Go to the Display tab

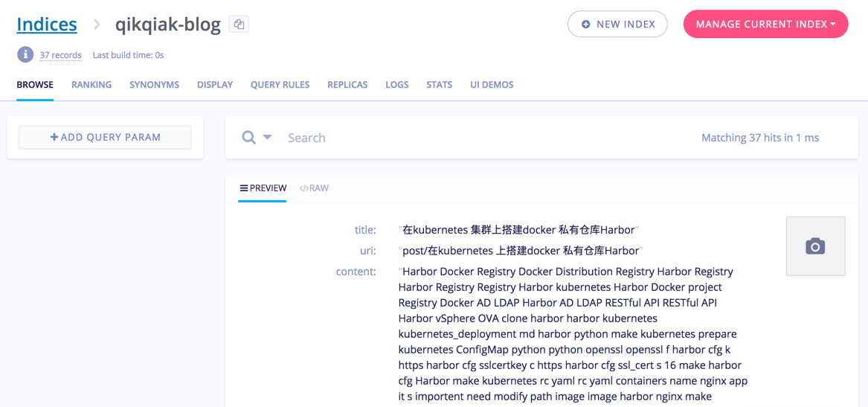tap(215, 85)
